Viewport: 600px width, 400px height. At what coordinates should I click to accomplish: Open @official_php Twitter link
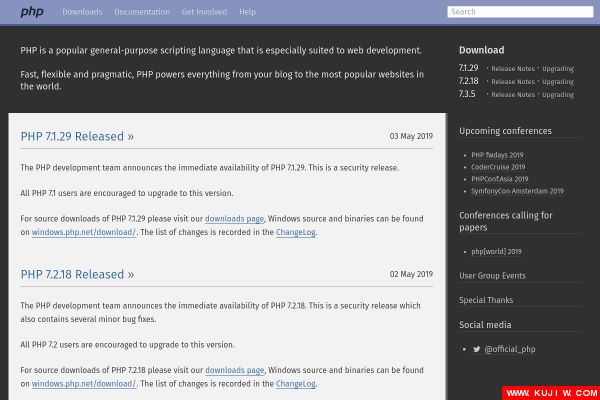click(510, 349)
